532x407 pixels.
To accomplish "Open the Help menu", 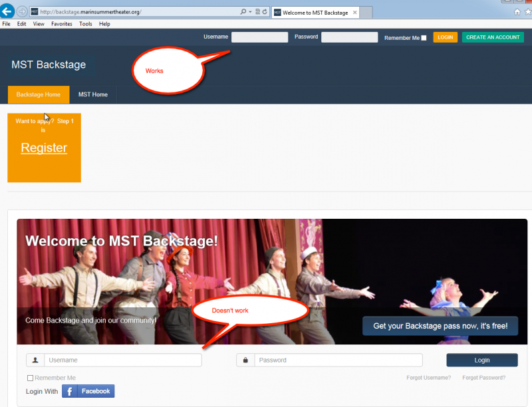I will click(104, 24).
